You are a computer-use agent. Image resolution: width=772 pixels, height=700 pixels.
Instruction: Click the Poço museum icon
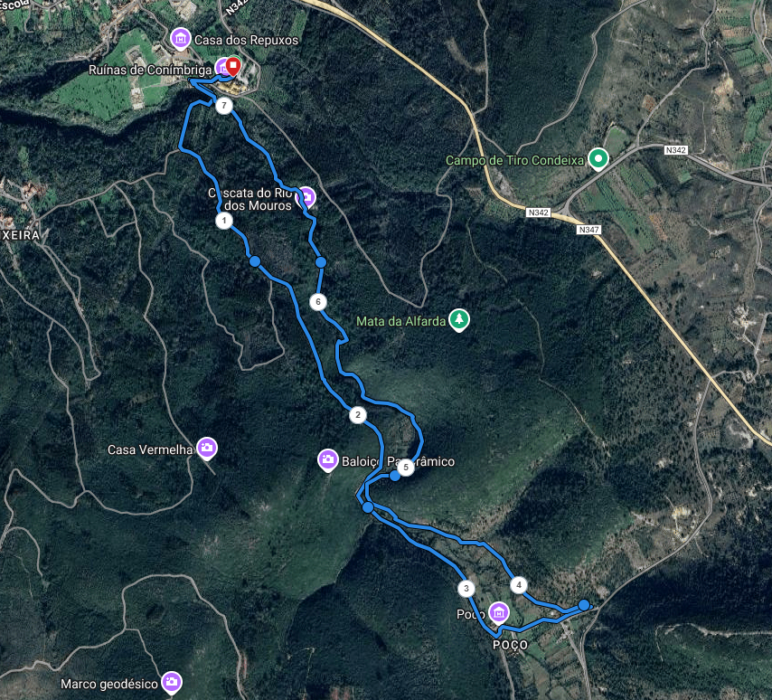click(499, 613)
